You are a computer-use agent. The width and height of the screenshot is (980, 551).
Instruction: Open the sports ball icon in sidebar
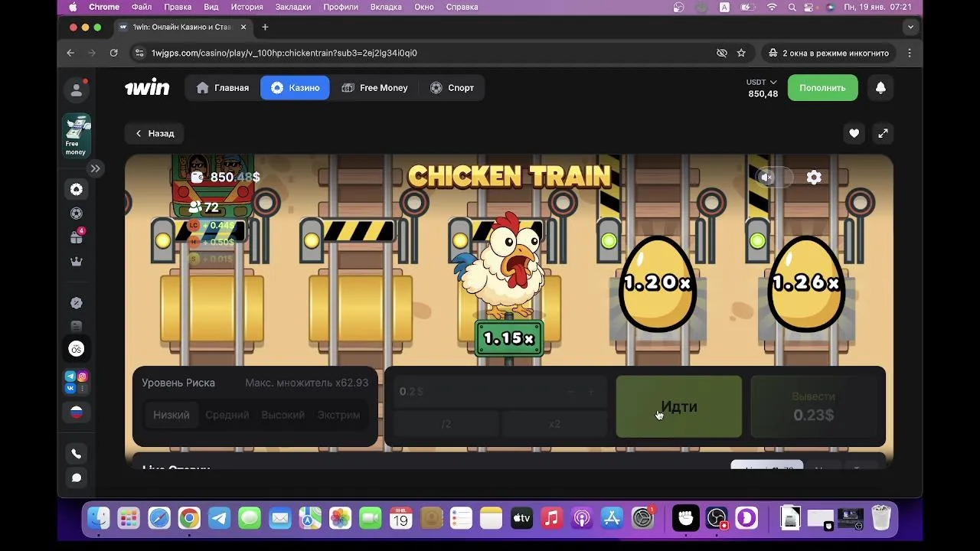(x=77, y=214)
